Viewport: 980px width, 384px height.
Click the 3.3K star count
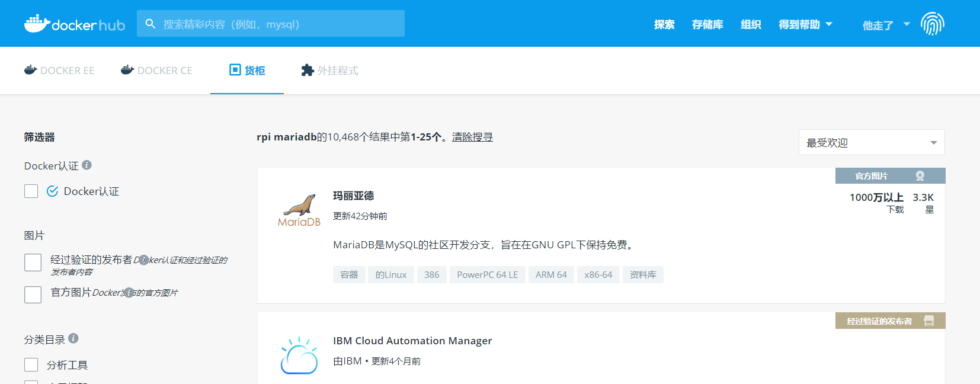[923, 197]
